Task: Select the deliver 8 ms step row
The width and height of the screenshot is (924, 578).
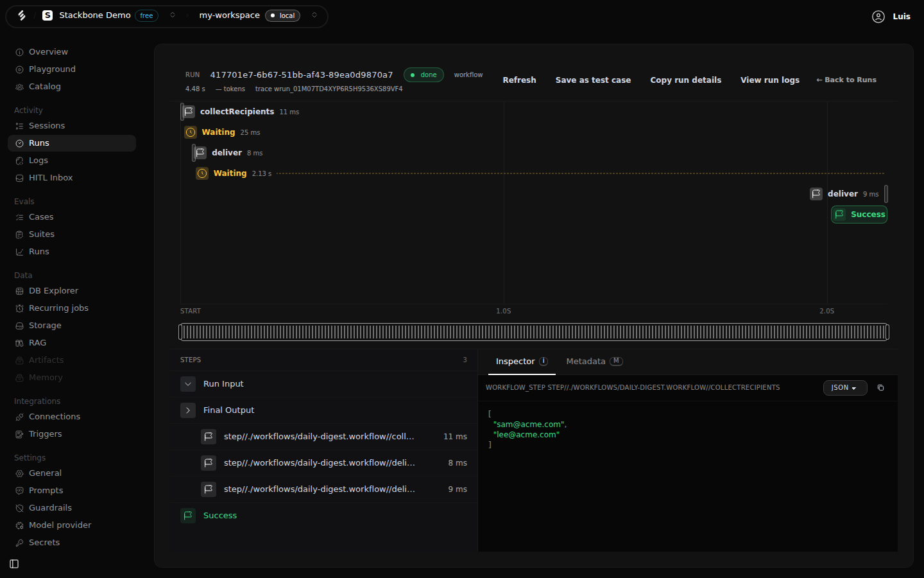Action: [x=323, y=463]
